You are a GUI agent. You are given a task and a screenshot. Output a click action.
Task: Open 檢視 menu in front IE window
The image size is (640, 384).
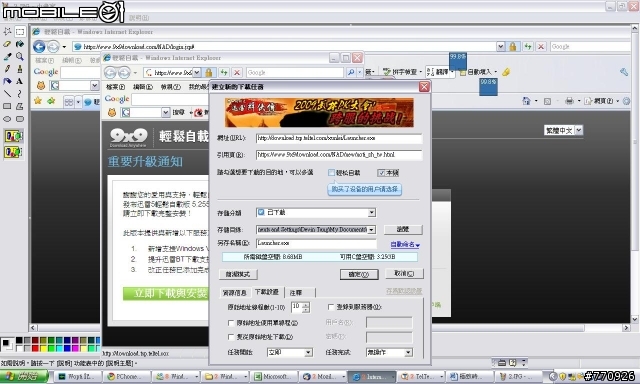[171, 87]
